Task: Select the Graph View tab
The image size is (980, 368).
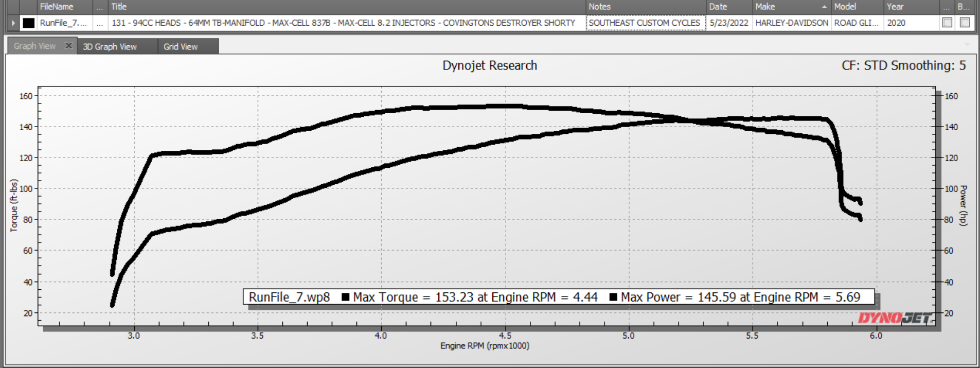Action: (x=35, y=46)
